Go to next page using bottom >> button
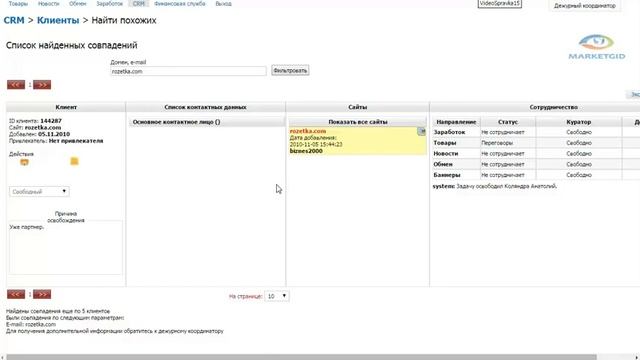The width and height of the screenshot is (640, 360). click(42, 294)
